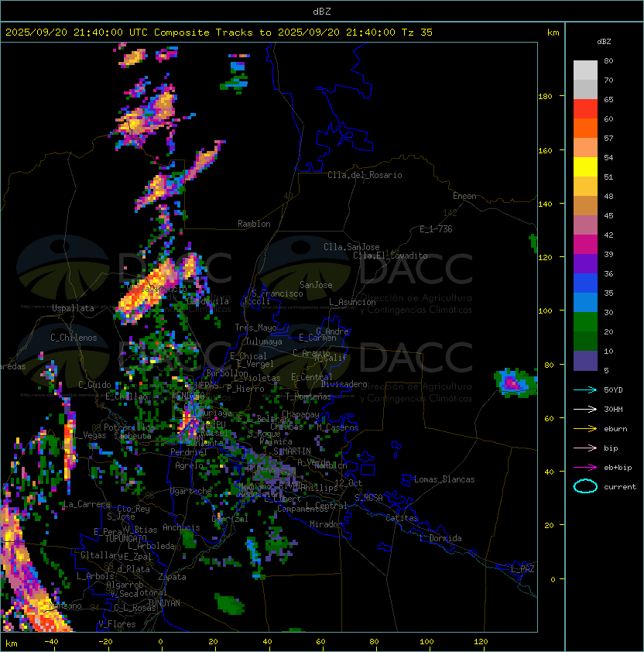This screenshot has width=644, height=652.
Task: Click the Anchoris map label
Action: click(x=181, y=527)
